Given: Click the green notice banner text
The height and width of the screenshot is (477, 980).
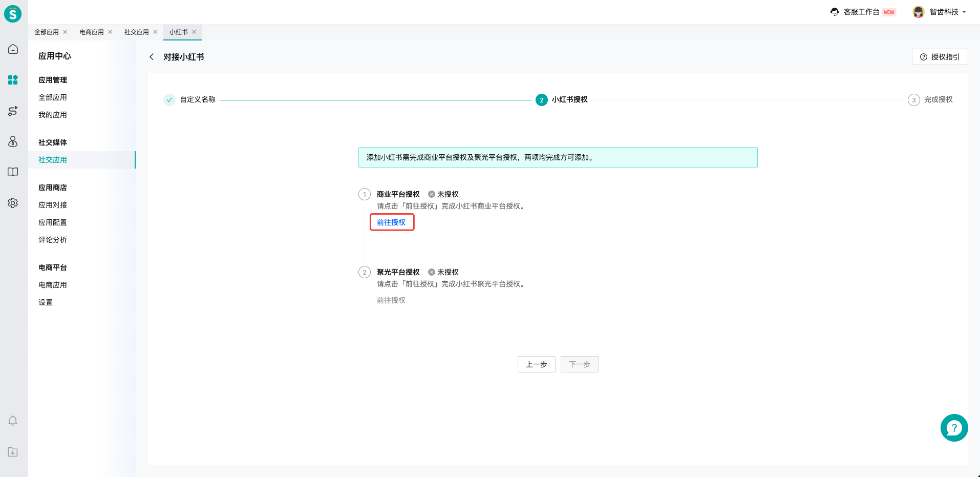Looking at the screenshot, I should coord(481,157).
